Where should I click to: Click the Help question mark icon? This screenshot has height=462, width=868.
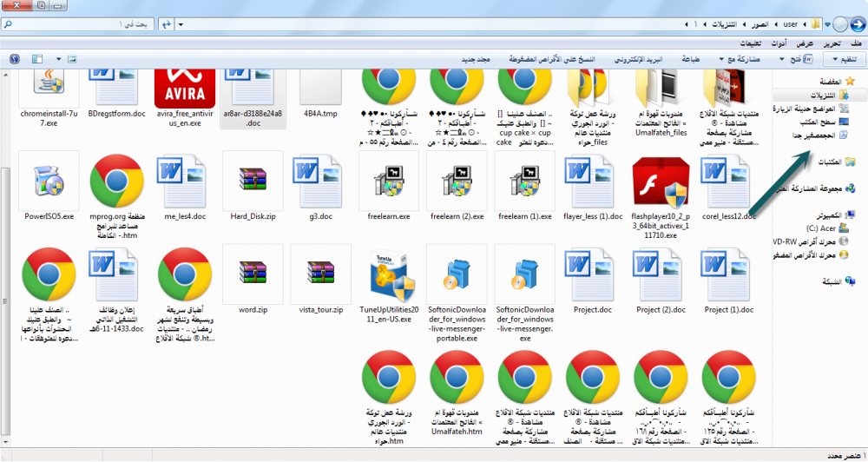point(14,59)
